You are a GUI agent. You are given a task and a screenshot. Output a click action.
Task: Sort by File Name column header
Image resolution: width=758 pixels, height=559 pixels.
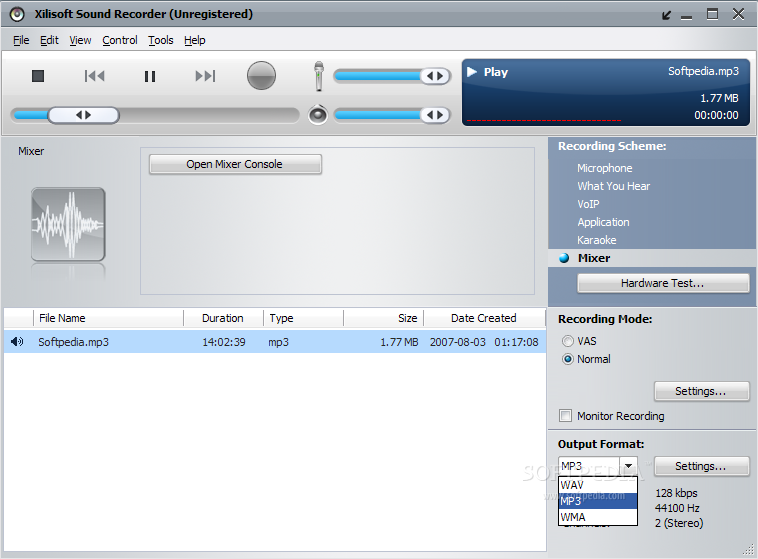108,318
